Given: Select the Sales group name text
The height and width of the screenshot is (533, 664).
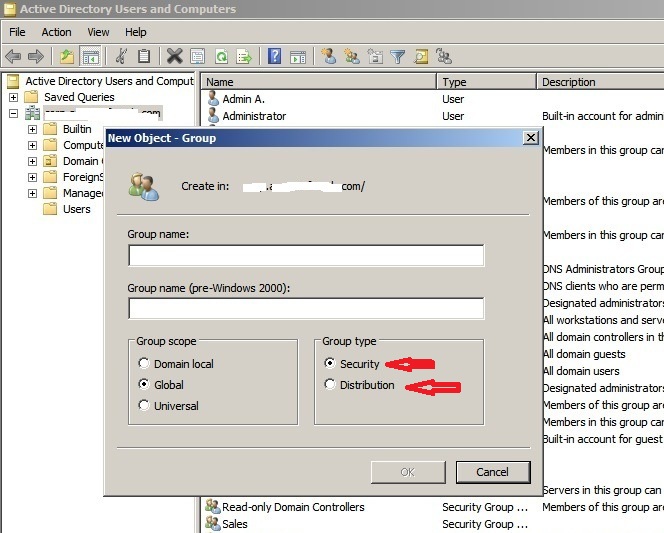Looking at the screenshot, I should click(x=235, y=524).
